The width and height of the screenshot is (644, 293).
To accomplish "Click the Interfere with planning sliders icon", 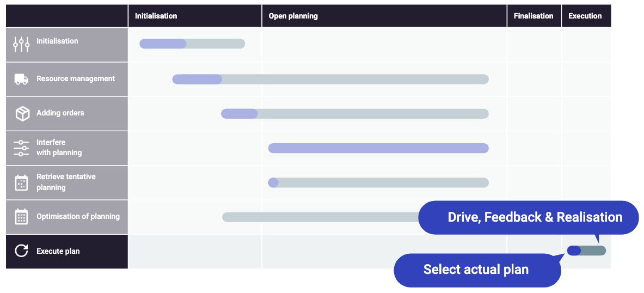I will (x=21, y=148).
